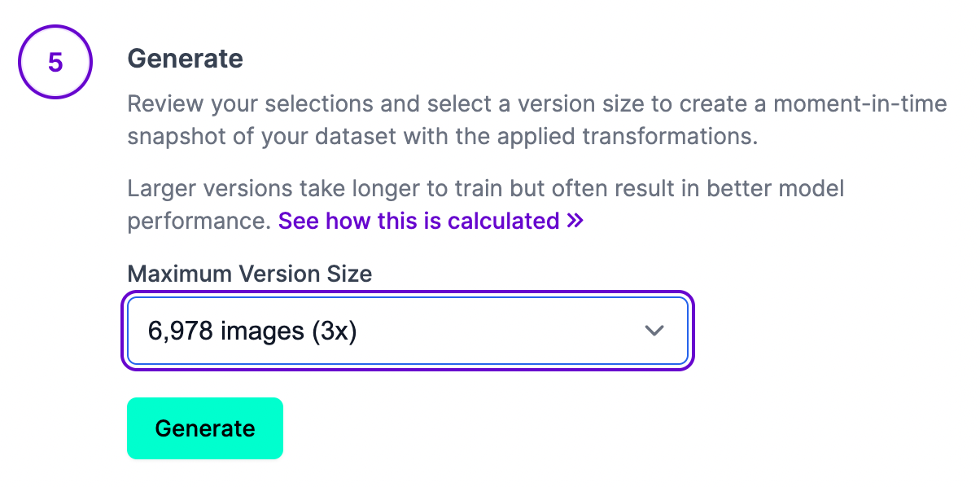The width and height of the screenshot is (980, 487).
Task: Click the double chevron after the calculation link
Action: click(575, 221)
